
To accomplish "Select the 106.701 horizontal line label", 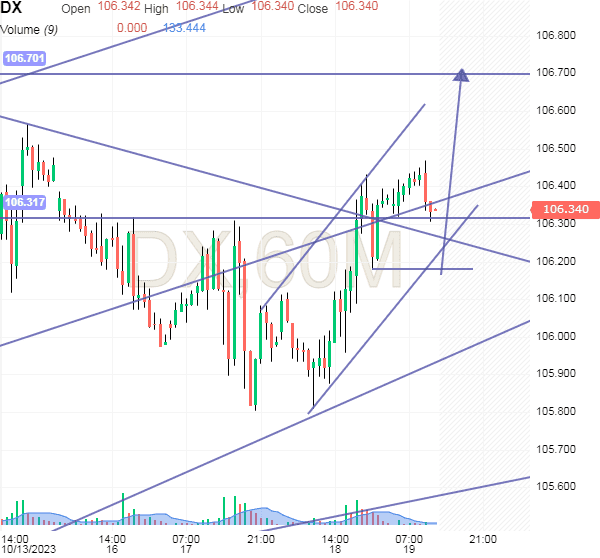I will click(24, 58).
